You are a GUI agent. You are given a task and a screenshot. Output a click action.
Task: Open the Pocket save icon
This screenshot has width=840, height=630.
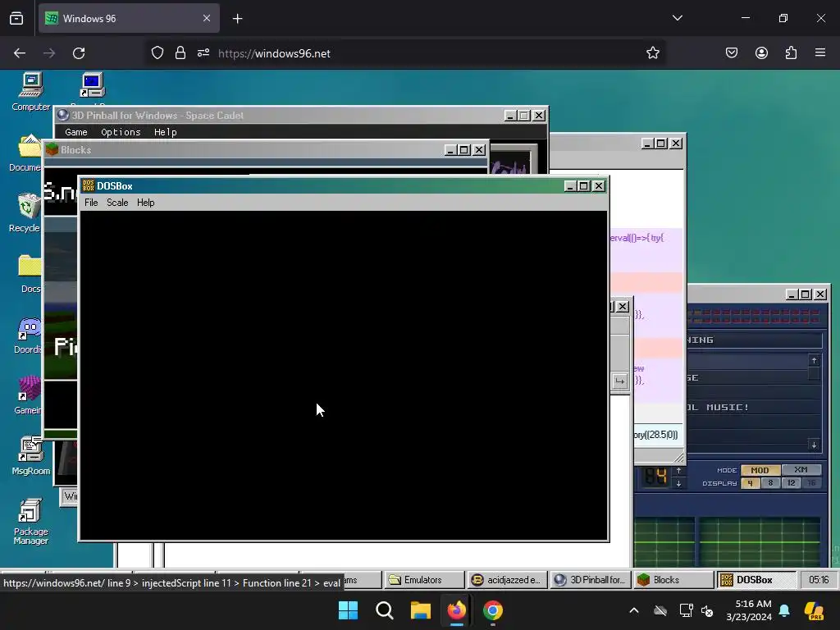point(732,52)
